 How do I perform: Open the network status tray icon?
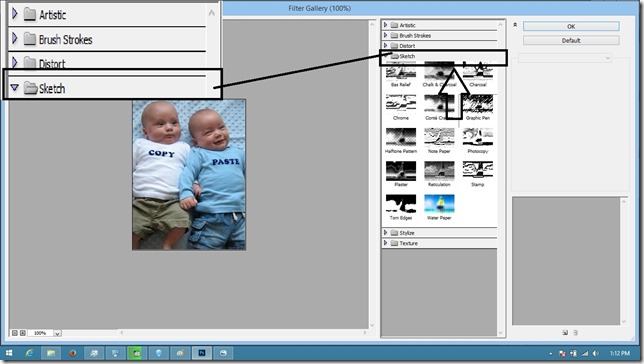point(585,353)
